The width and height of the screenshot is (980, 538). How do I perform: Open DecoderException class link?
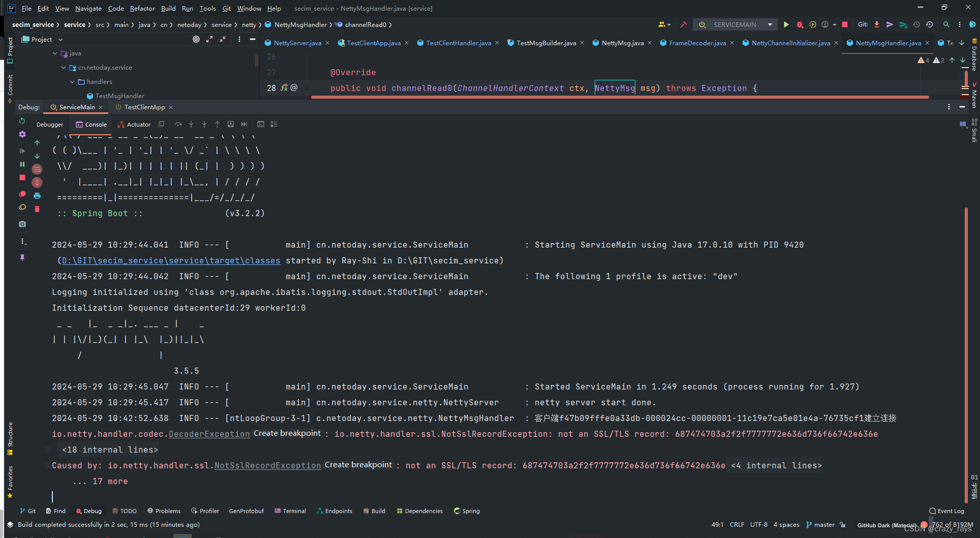tap(209, 434)
